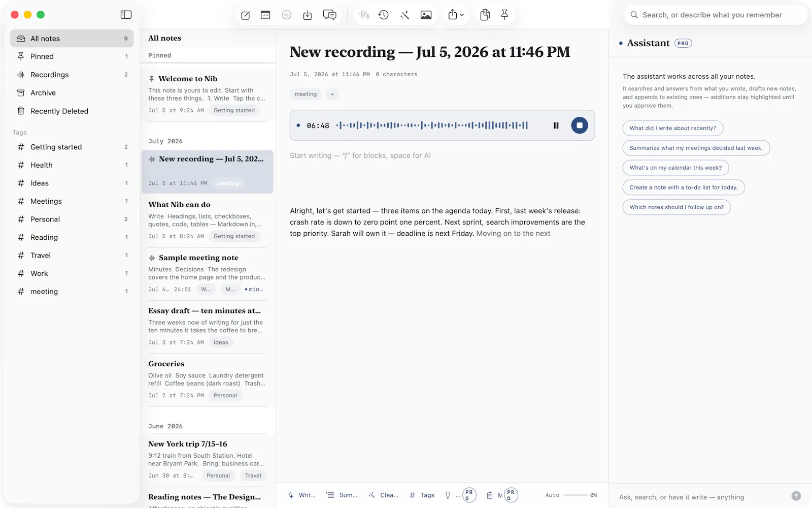Screen dimensions: 812x508
Task: Click the assistant Ask input field
Action: (x=701, y=497)
